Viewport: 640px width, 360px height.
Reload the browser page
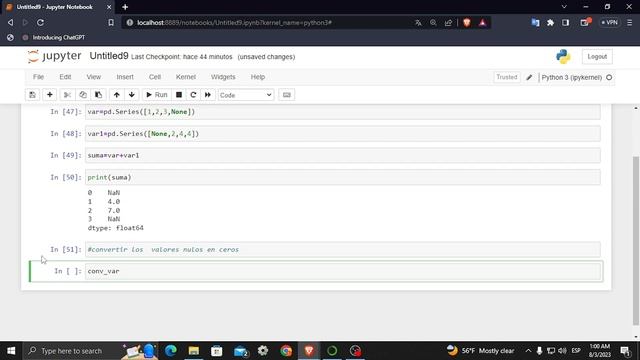[40, 22]
